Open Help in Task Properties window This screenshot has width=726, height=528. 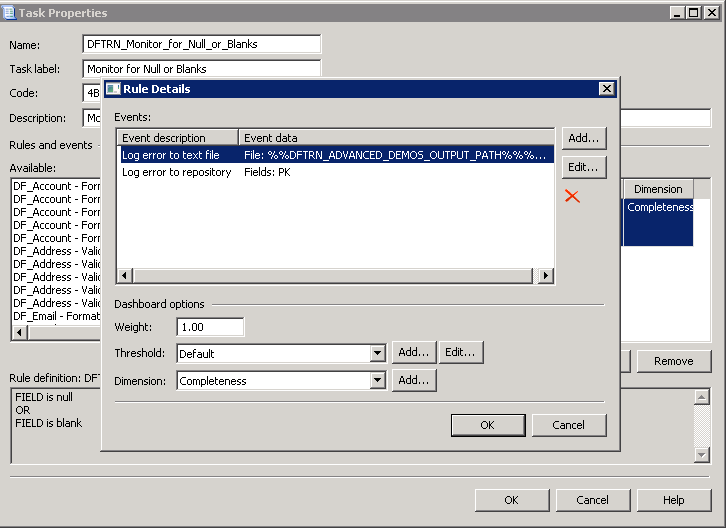point(674,500)
